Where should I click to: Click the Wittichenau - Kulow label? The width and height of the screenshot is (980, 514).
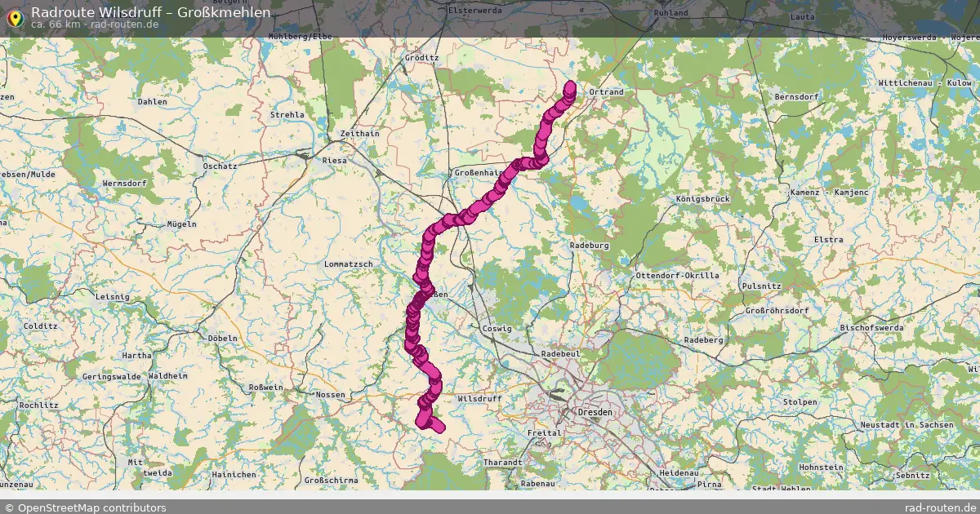(925, 83)
